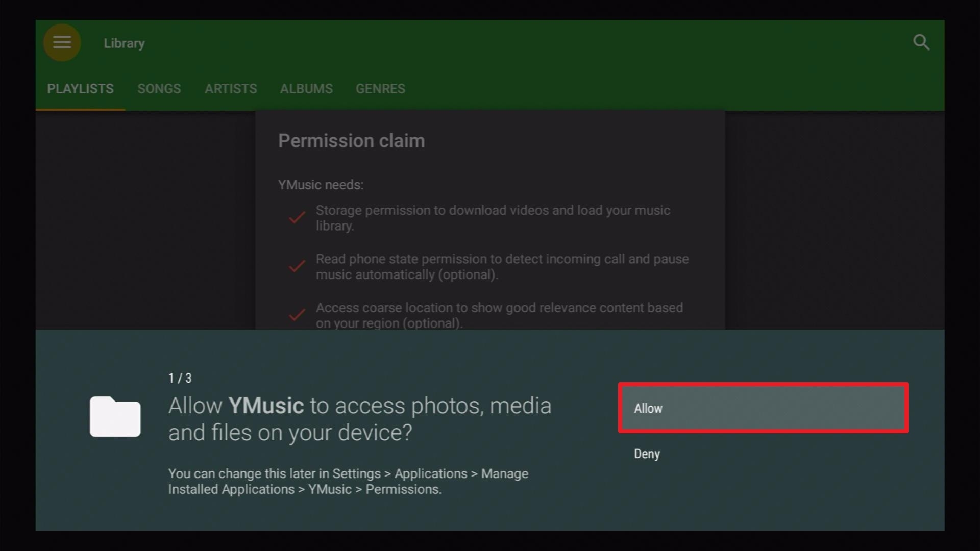Click the white folder icon in the permission prompt
Image resolution: width=980 pixels, height=551 pixels.
[x=115, y=416]
